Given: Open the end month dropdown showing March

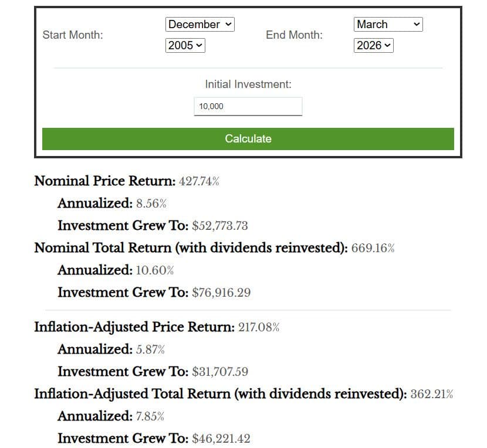Looking at the screenshot, I should [388, 24].
